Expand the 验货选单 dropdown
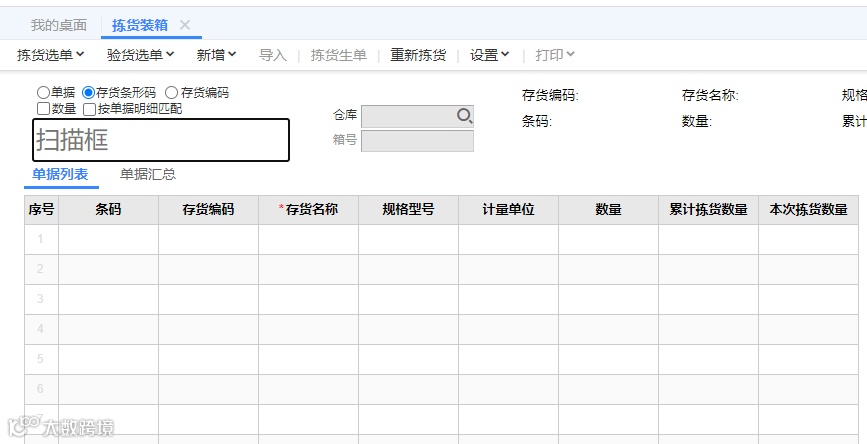 [x=140, y=55]
